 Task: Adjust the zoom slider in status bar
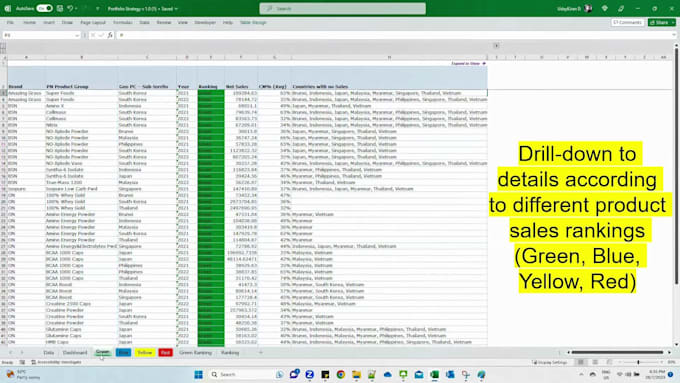(638, 362)
